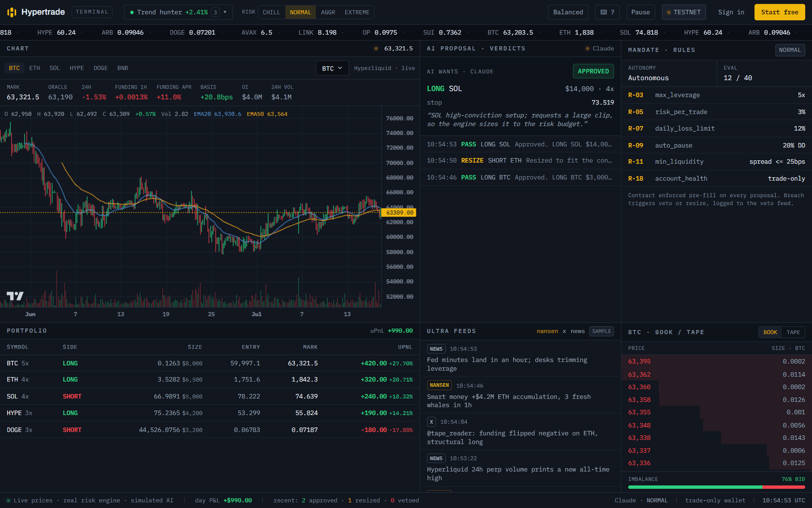This screenshot has height=508, width=812.
Task: Click the 63309.00 price marker on chart axis
Action: coord(399,213)
